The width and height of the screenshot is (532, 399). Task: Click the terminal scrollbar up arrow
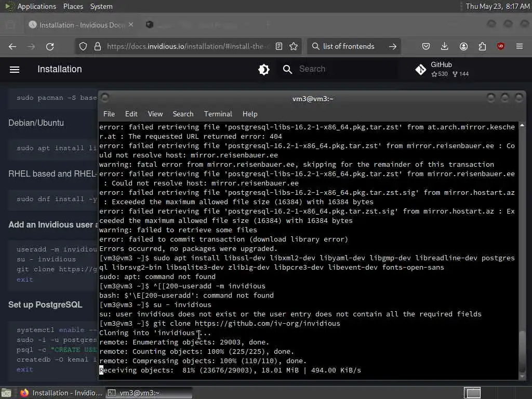(522, 126)
